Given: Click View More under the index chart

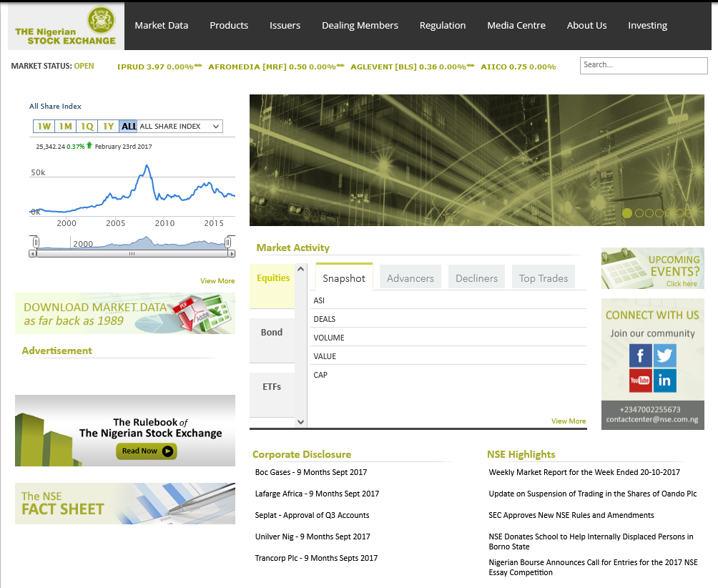Looking at the screenshot, I should [x=217, y=280].
